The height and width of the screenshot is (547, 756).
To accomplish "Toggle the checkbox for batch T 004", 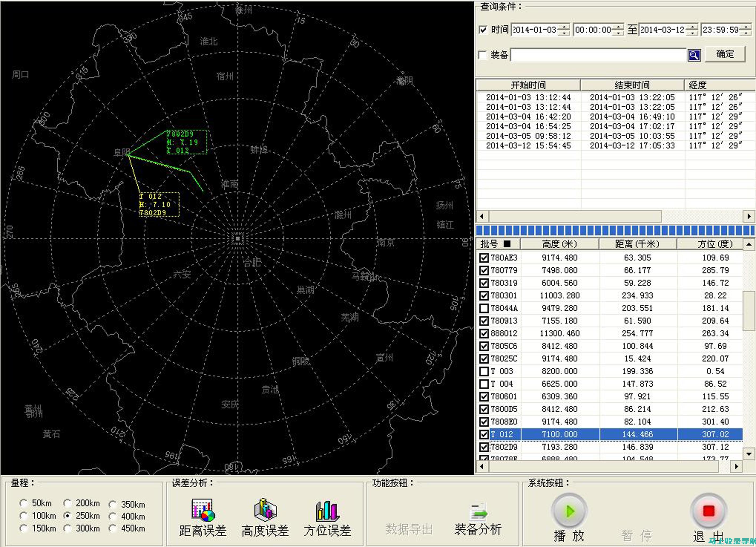I will [484, 384].
